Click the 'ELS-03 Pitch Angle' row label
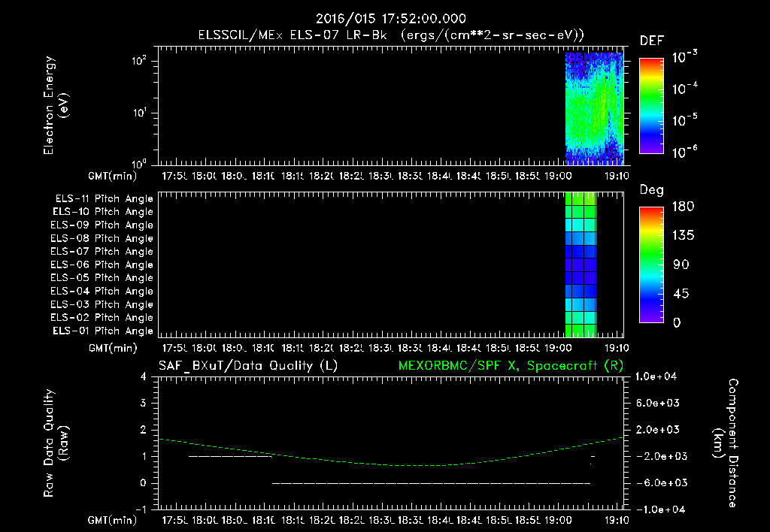The width and height of the screenshot is (770, 532). (x=102, y=305)
